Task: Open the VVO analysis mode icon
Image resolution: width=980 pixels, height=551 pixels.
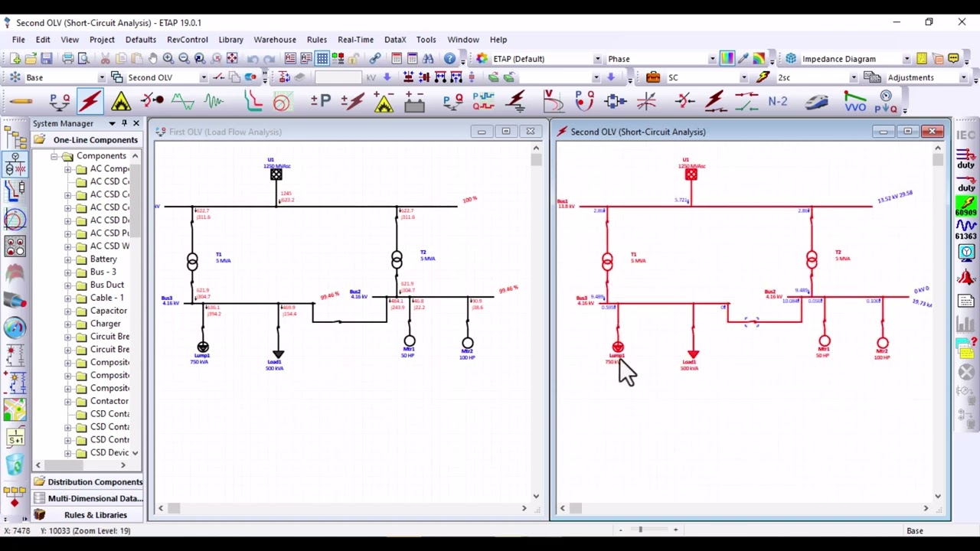Action: pyautogui.click(x=855, y=101)
